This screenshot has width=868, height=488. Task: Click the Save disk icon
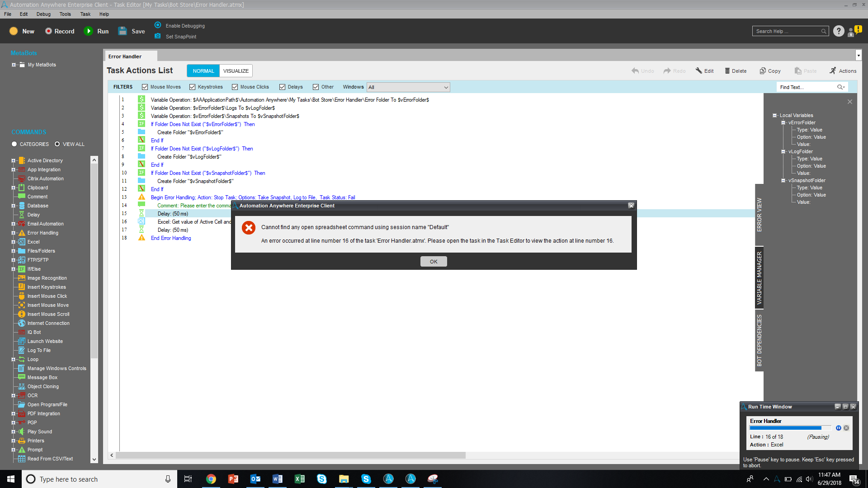[123, 31]
